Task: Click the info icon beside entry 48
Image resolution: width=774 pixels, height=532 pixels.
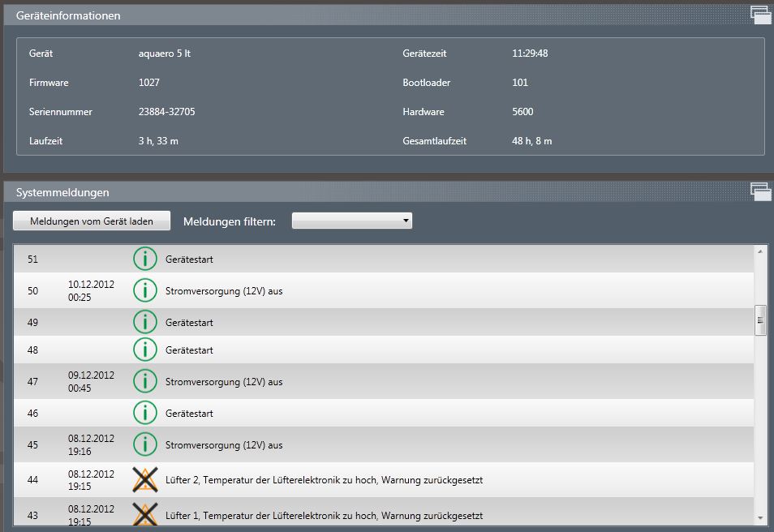Action: (144, 350)
